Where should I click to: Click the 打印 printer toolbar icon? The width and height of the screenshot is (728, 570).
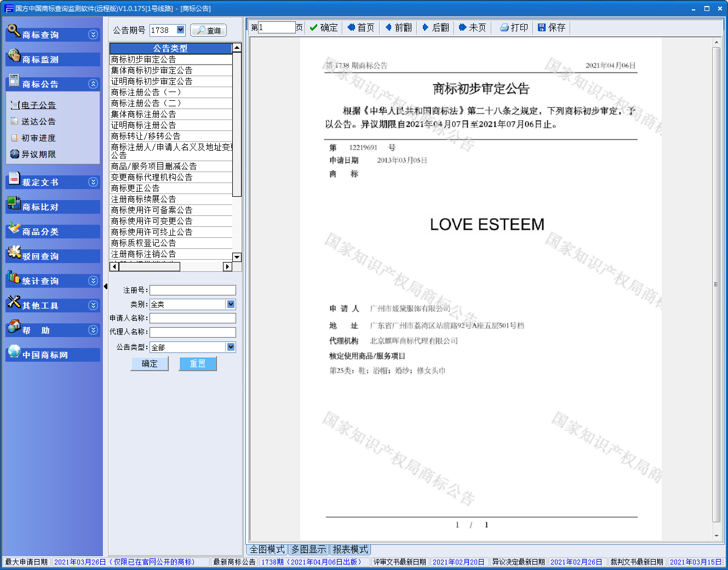[x=505, y=28]
